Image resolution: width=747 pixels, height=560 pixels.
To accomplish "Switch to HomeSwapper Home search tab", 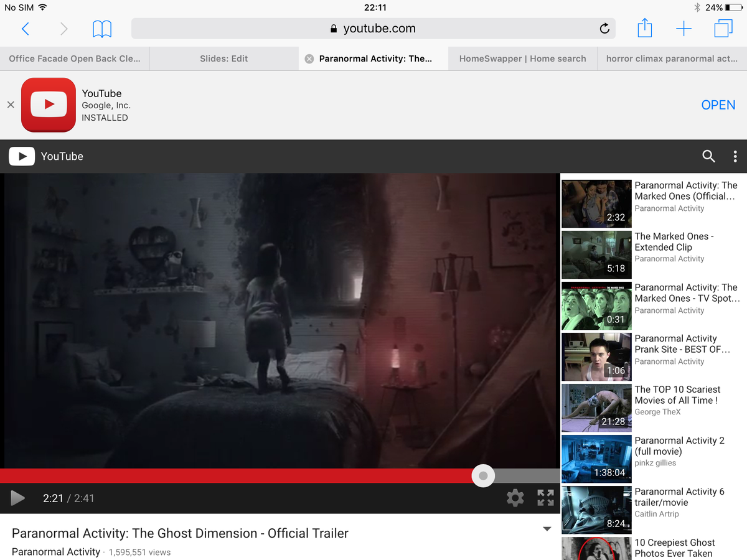I will point(523,58).
